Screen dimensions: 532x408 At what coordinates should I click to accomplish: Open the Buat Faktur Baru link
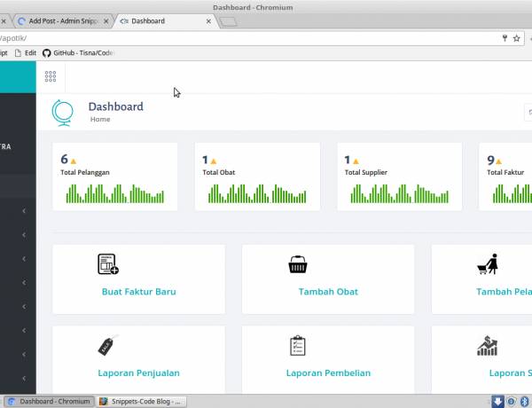point(138,292)
